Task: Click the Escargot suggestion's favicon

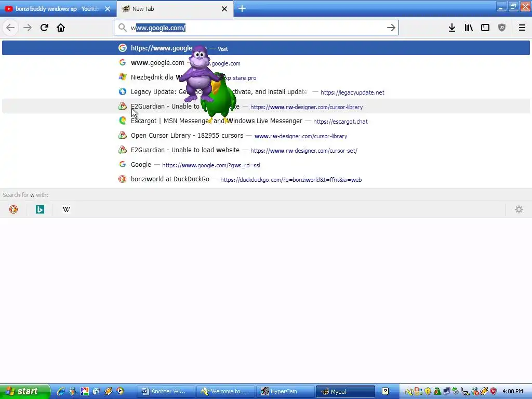Action: click(123, 121)
